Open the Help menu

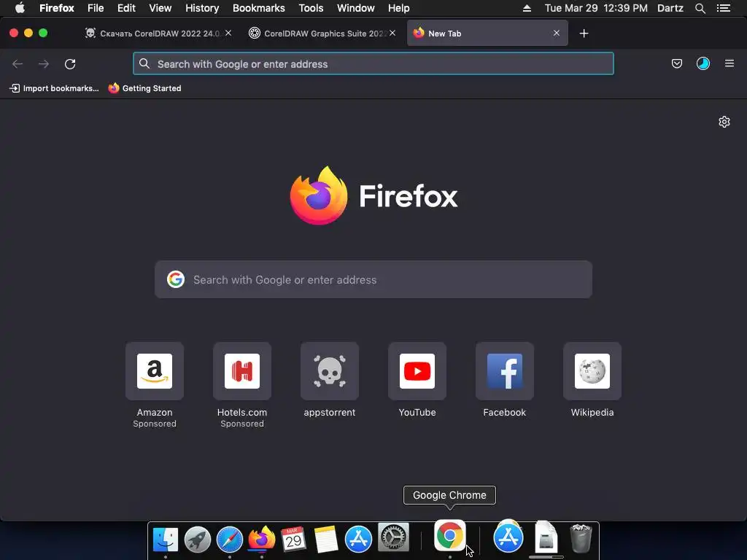[x=399, y=8]
